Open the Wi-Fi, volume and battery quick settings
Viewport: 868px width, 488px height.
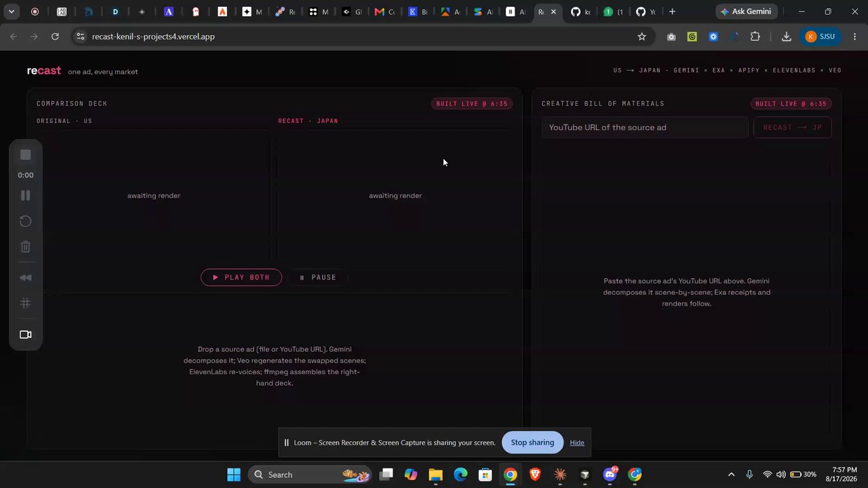(x=790, y=474)
